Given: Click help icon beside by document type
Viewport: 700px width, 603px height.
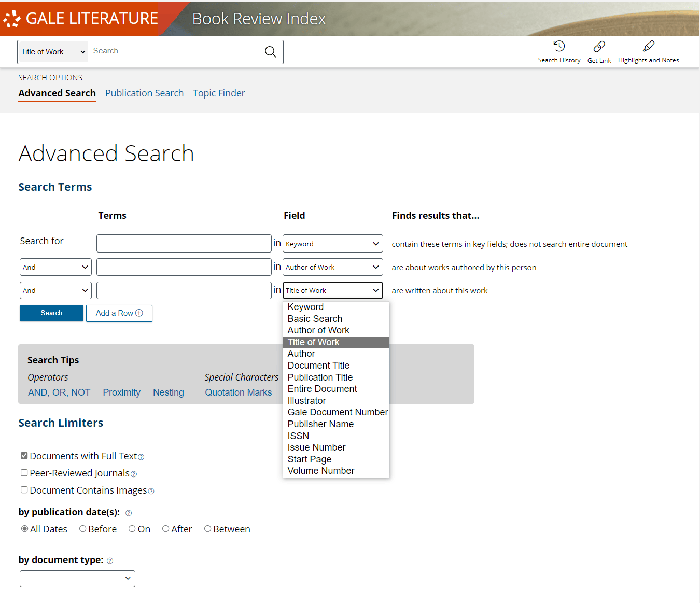Looking at the screenshot, I should point(109,561).
